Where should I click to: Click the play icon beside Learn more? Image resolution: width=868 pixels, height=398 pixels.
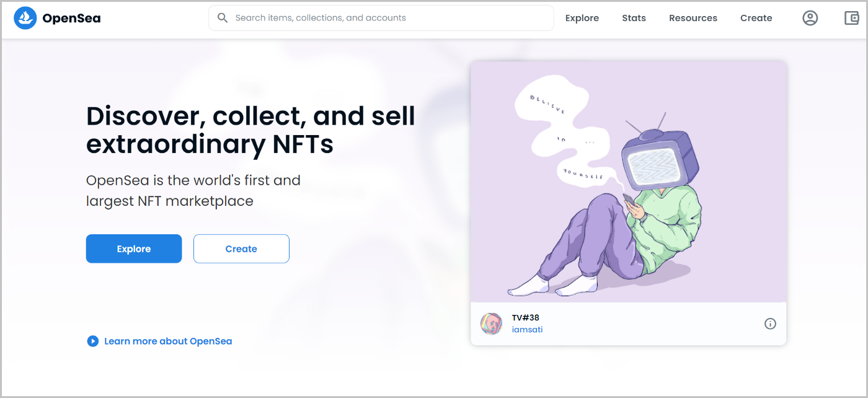93,341
